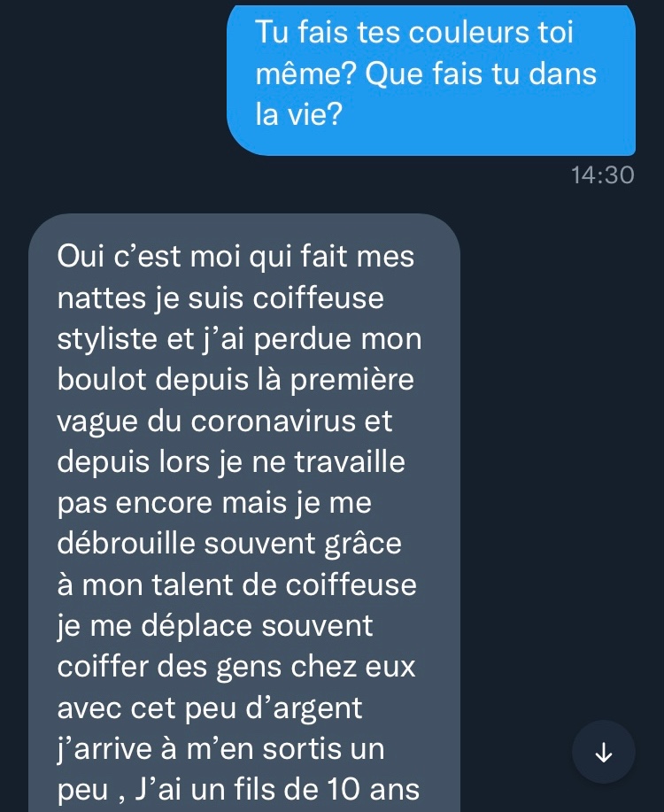The height and width of the screenshot is (812, 664).
Task: Click the text "avec cet peu d'argent"
Action: tap(210, 708)
